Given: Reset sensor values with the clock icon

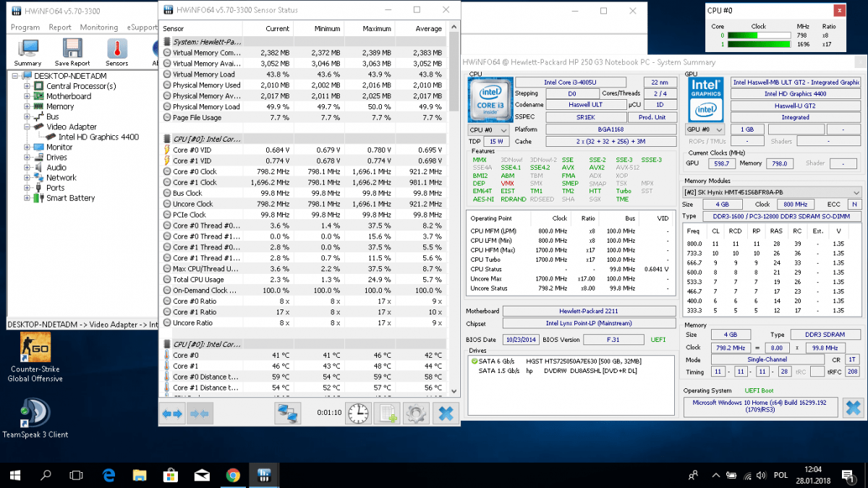Looking at the screenshot, I should [359, 414].
